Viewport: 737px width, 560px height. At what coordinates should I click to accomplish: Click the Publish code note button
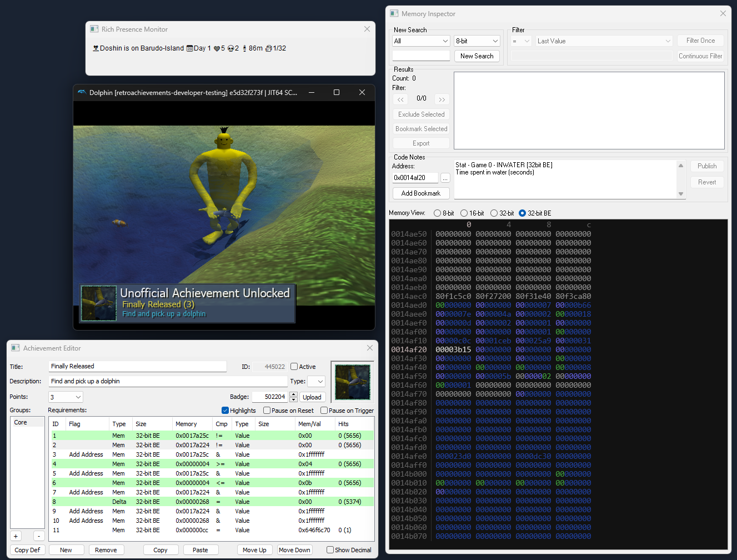(x=707, y=166)
